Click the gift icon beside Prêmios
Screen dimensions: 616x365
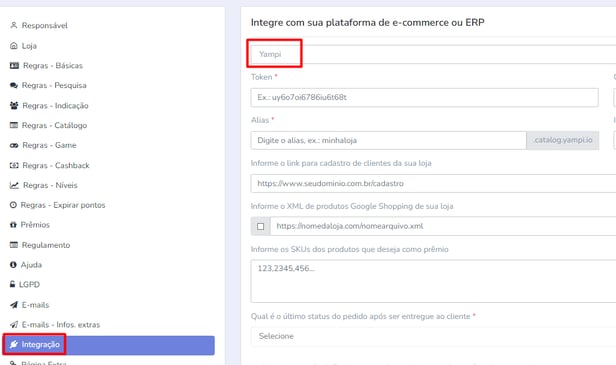click(13, 225)
